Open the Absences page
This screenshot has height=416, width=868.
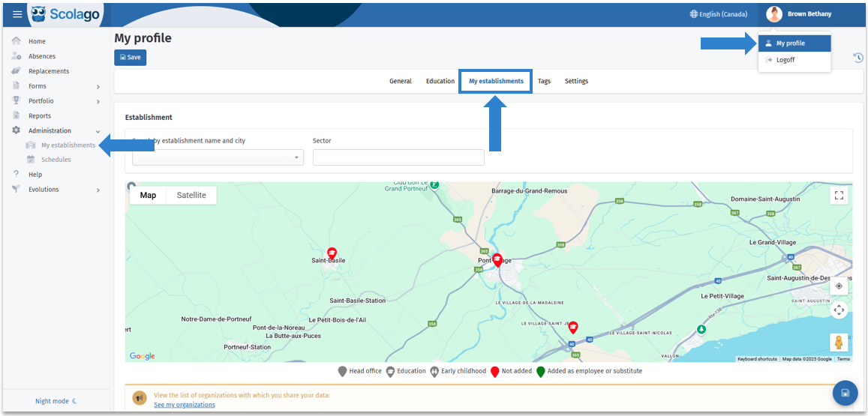coord(42,56)
